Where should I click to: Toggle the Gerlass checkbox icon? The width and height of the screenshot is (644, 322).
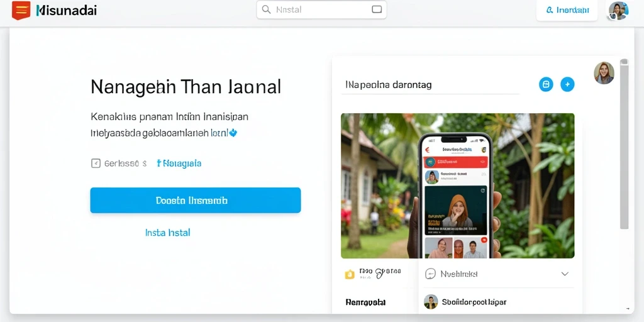[x=96, y=164]
